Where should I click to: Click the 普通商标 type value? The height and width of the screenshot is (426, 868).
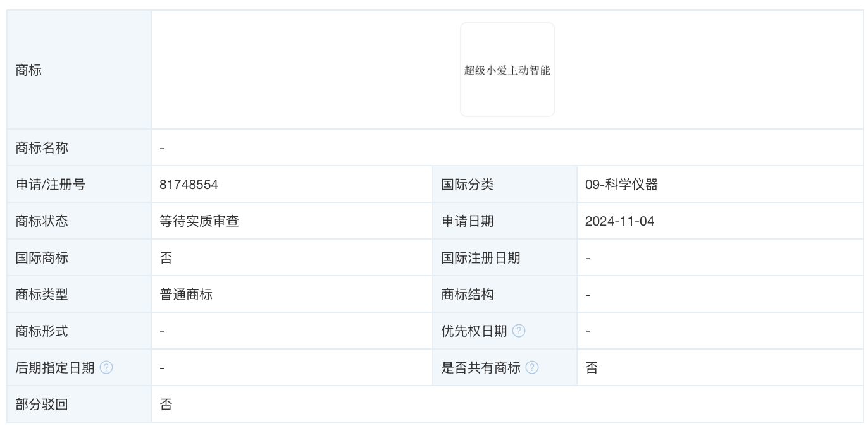pos(186,295)
